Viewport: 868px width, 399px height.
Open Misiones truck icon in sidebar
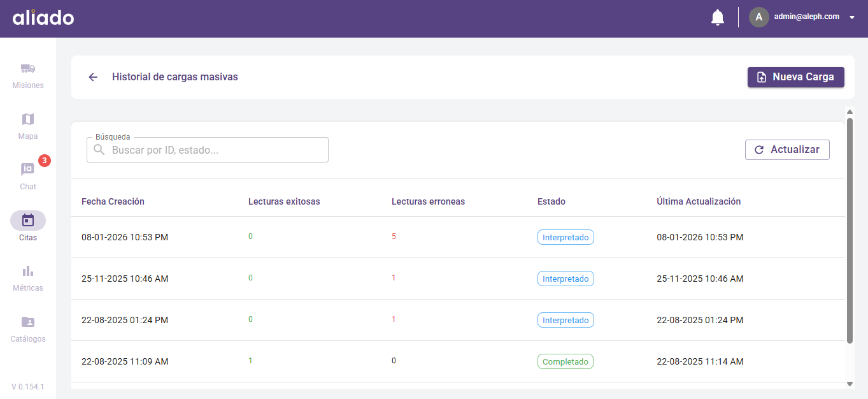(27, 69)
